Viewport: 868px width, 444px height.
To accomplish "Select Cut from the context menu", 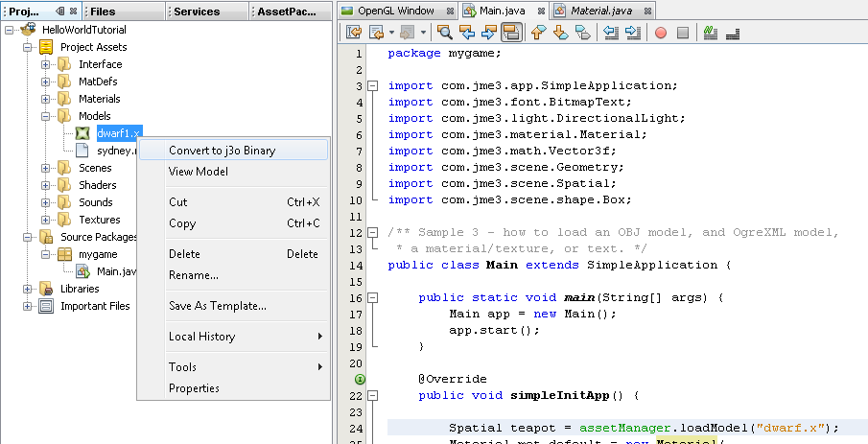I will (234, 202).
